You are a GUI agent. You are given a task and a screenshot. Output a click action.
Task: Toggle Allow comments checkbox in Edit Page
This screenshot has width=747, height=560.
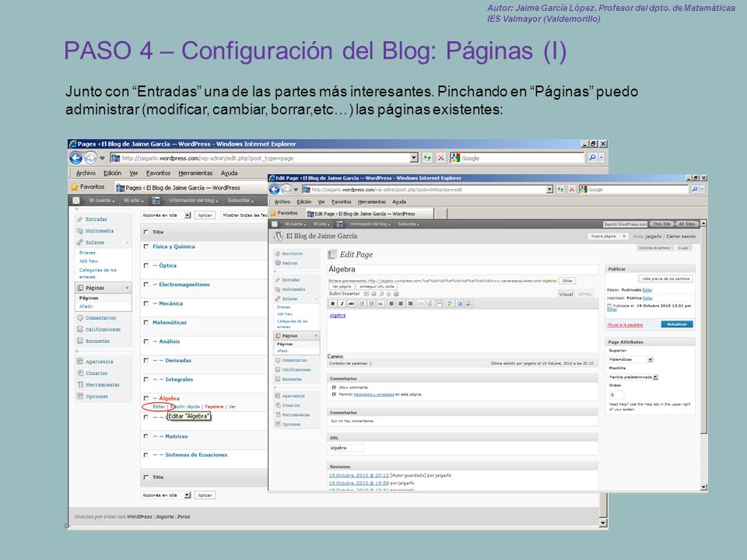click(x=334, y=387)
